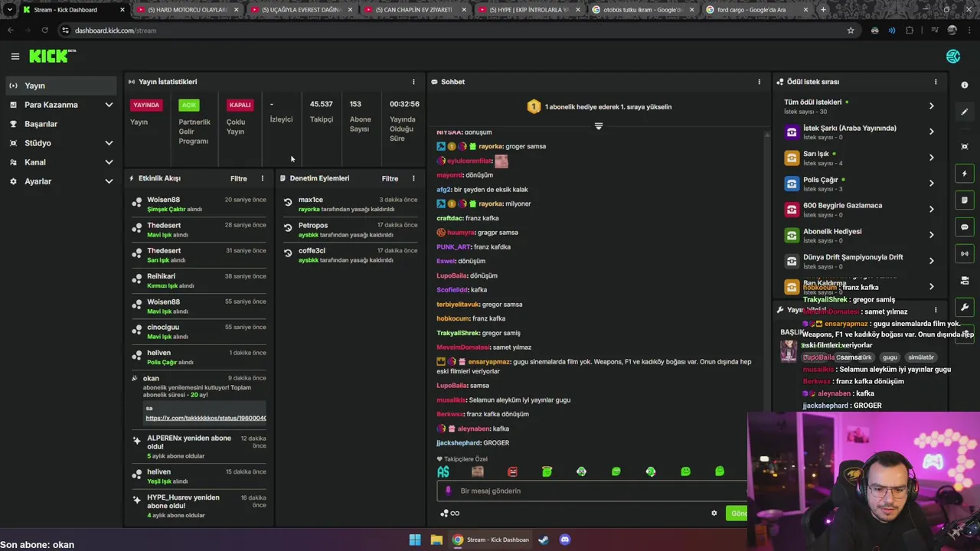Expand Kanal sidebar section
The image size is (980, 551).
(x=109, y=162)
